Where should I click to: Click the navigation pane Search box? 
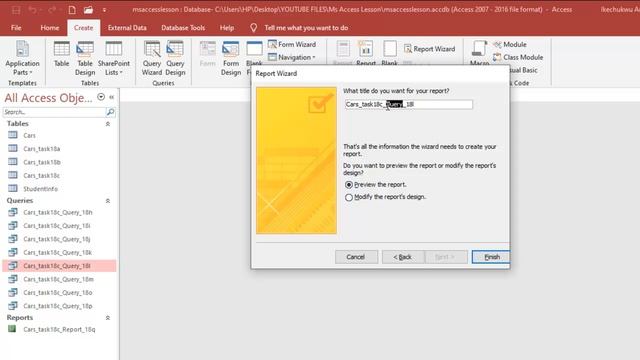(54, 112)
